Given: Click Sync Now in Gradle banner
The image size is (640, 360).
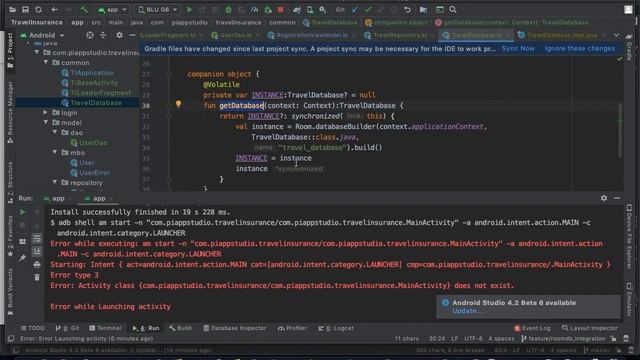Looking at the screenshot, I should point(518,49).
